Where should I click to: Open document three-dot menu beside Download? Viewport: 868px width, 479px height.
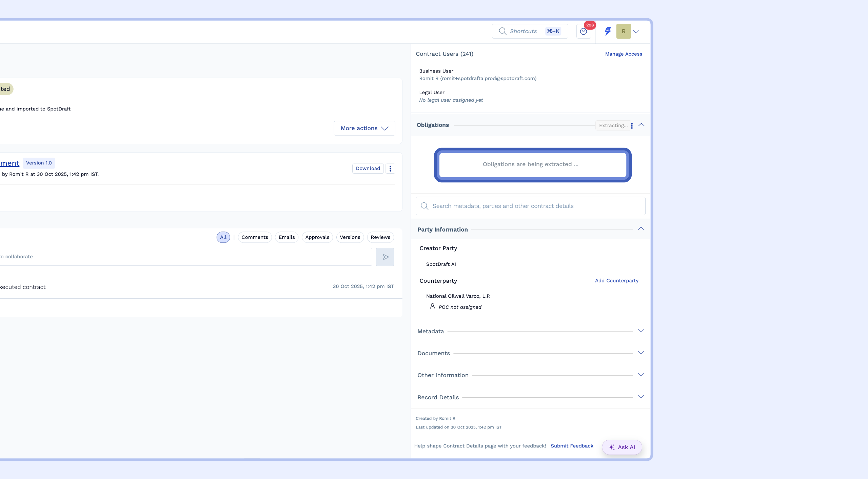coord(390,168)
